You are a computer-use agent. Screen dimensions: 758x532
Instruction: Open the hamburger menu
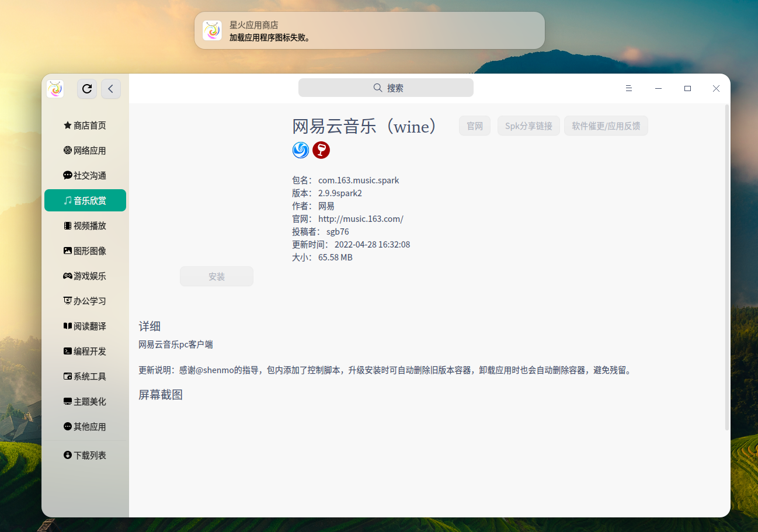(x=628, y=88)
